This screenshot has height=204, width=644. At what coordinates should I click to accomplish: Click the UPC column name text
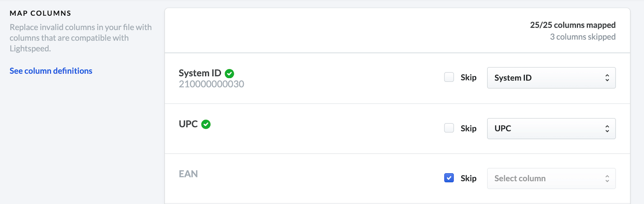click(188, 124)
